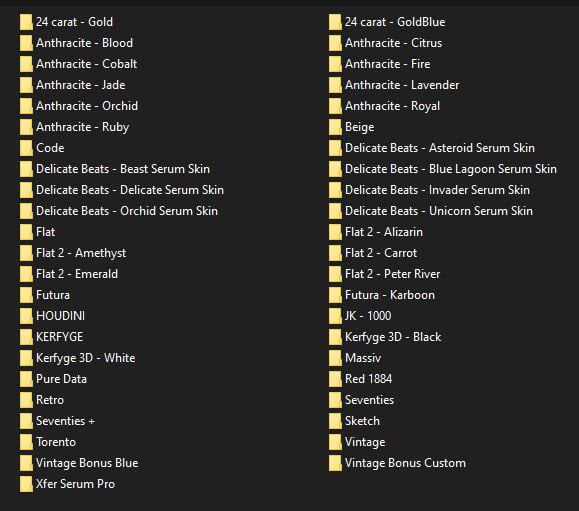Image resolution: width=579 pixels, height=511 pixels.
Task: Click folder icon for Kerfyge 3D - Black
Action: pos(335,337)
